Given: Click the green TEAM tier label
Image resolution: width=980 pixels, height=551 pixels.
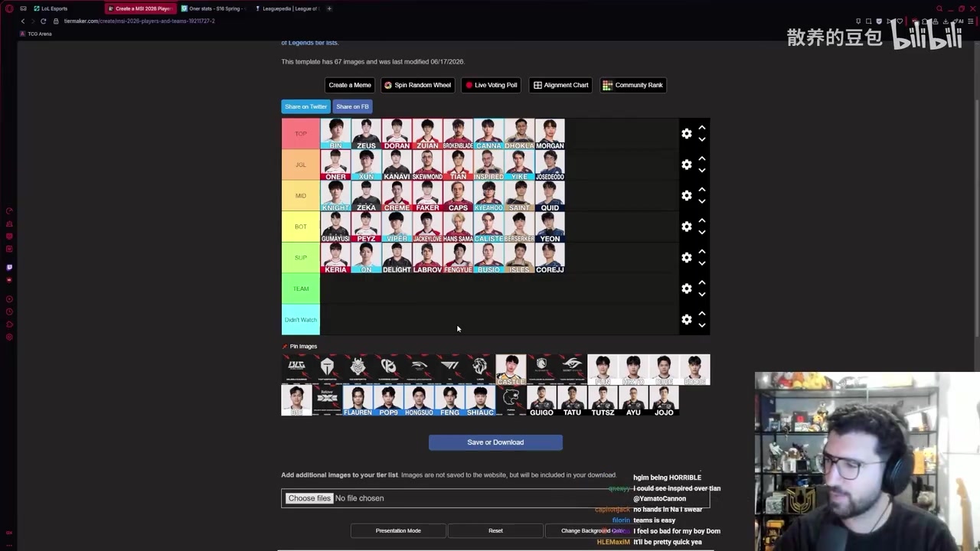Looking at the screenshot, I should pos(301,289).
